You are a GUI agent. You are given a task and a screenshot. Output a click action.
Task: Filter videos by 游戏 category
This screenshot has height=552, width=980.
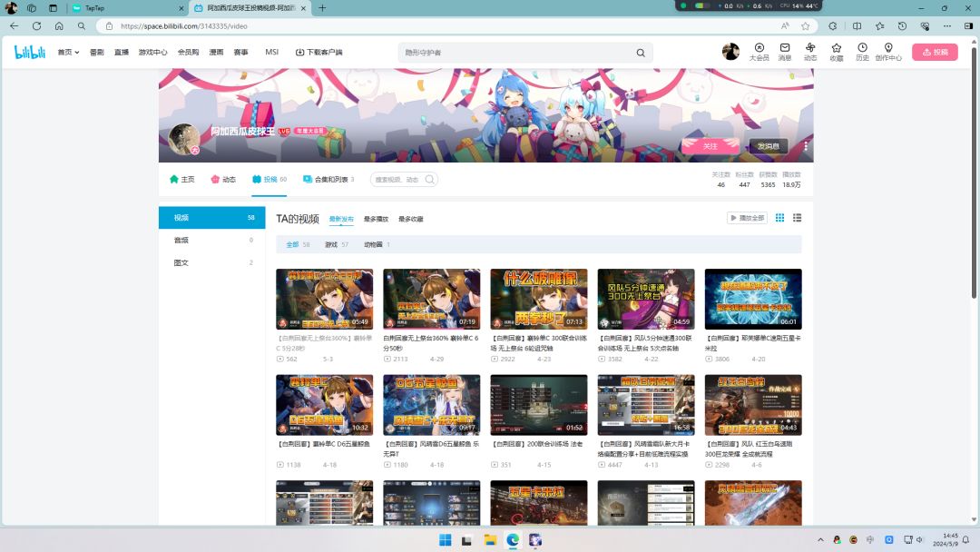point(330,244)
